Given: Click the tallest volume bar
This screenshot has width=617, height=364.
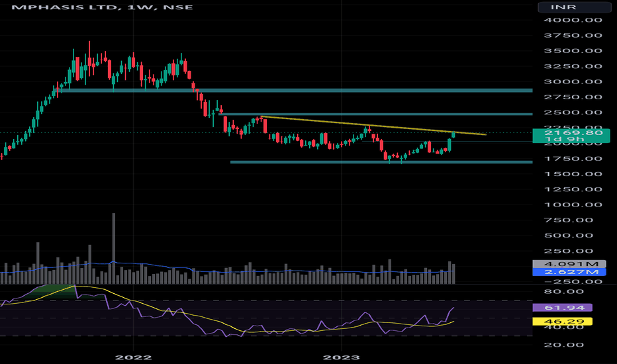Looking at the screenshot, I should click(x=114, y=248).
